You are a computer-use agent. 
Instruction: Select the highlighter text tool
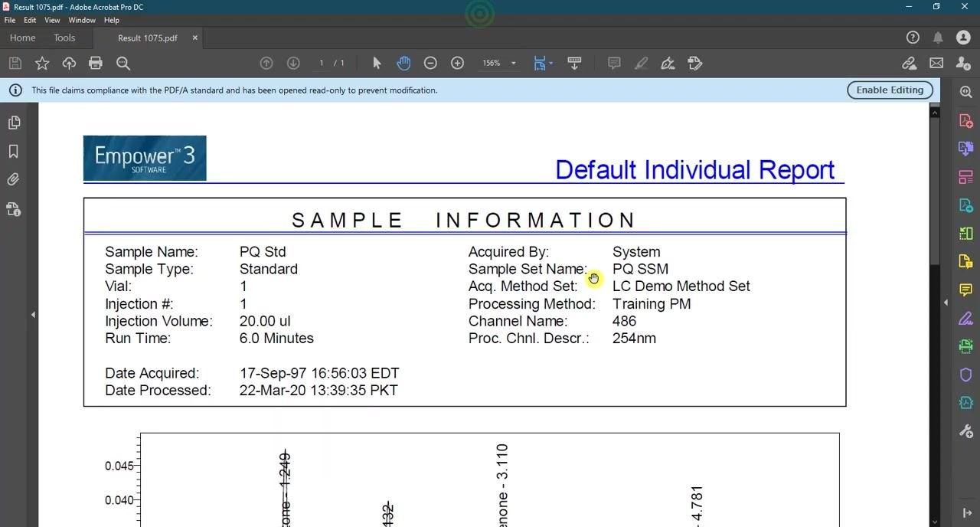[x=641, y=63]
